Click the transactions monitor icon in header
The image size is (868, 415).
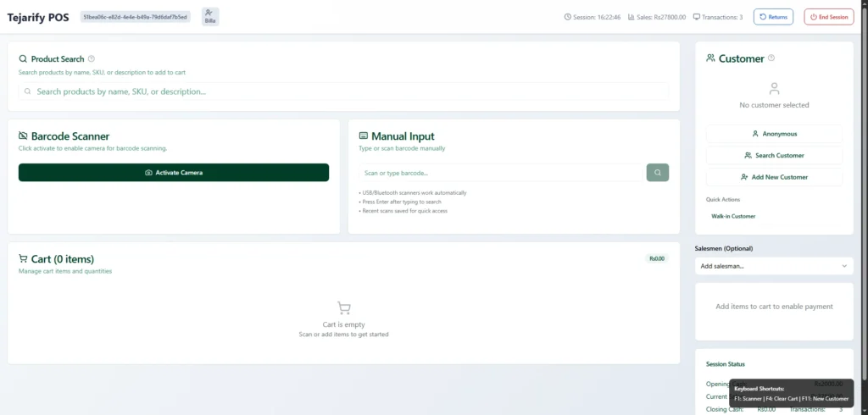point(697,17)
